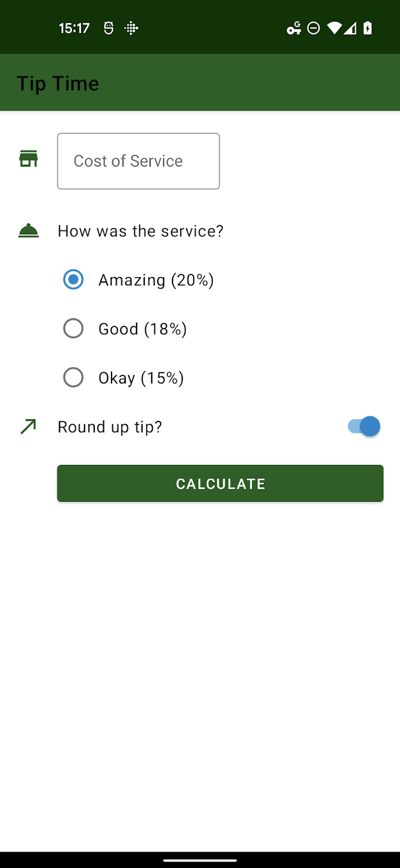Screen dimensions: 400x868
Task: Select the Good (18%) tip option
Action: pos(73,328)
